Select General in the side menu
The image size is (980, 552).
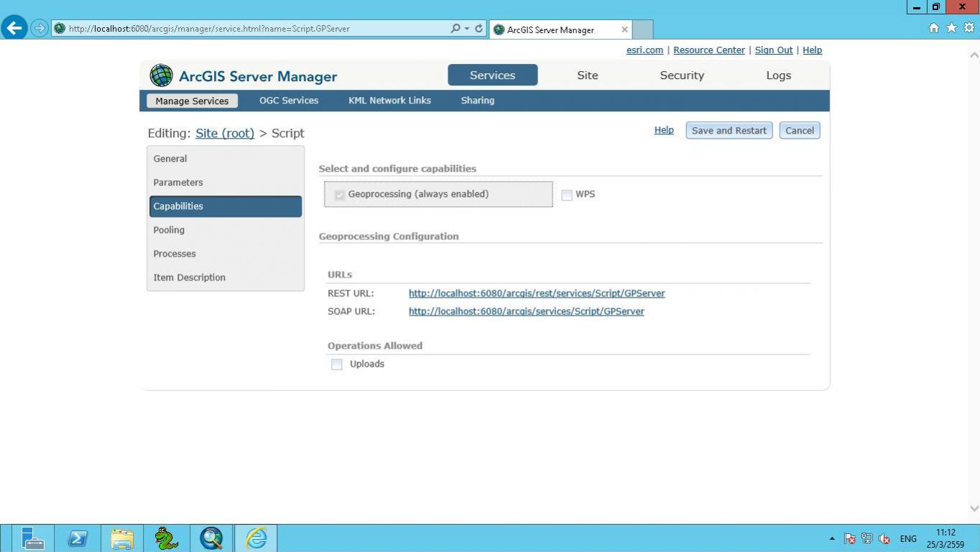click(x=226, y=159)
